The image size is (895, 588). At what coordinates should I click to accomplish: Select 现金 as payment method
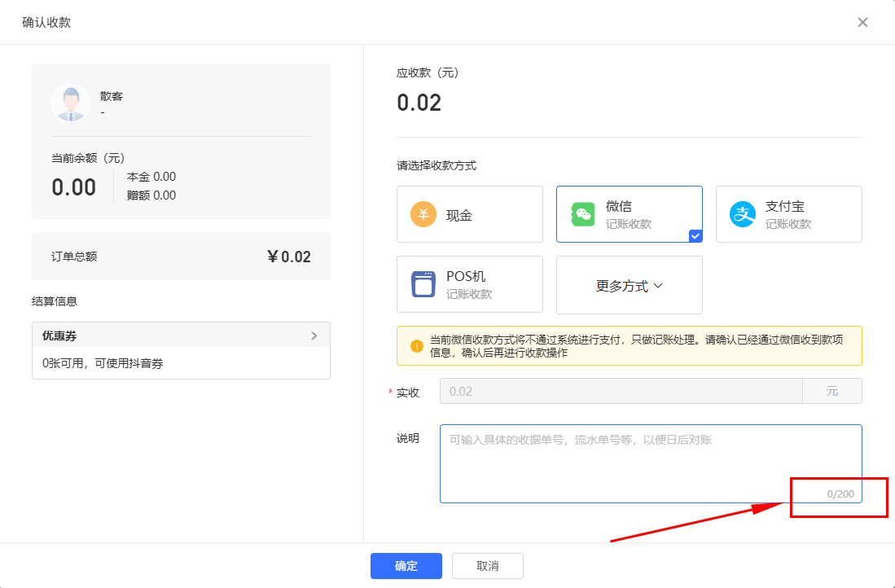tap(469, 215)
